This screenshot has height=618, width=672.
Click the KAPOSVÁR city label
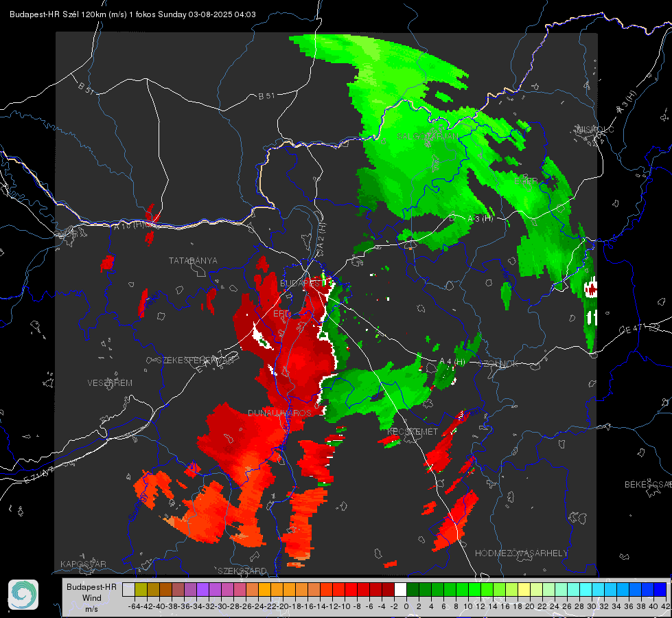[83, 564]
